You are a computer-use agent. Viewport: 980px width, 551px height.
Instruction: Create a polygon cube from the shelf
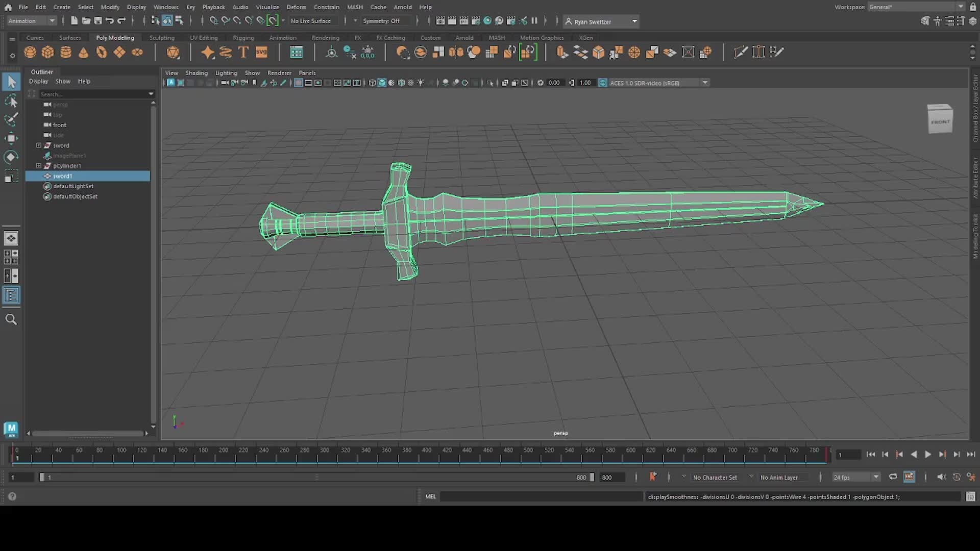(x=47, y=52)
